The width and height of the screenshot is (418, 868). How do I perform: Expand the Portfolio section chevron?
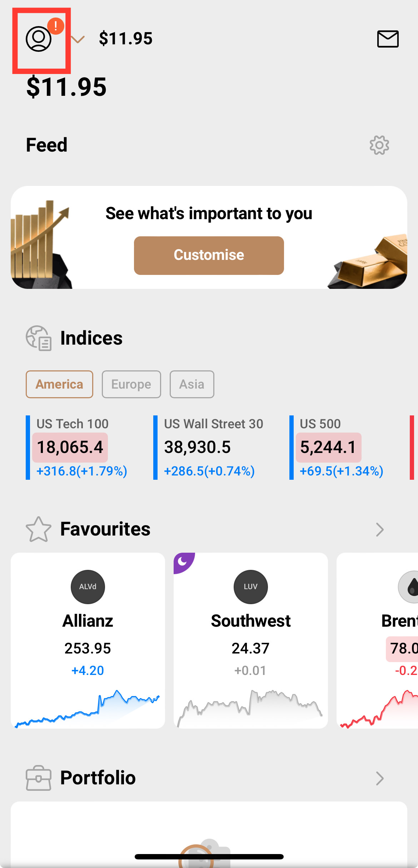coord(379,778)
